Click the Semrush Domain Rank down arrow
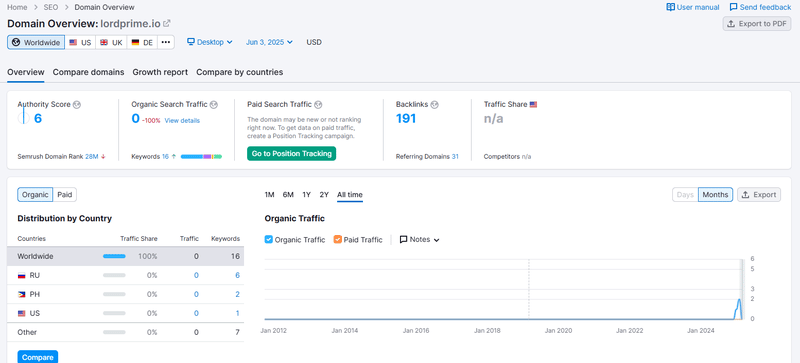 point(104,157)
